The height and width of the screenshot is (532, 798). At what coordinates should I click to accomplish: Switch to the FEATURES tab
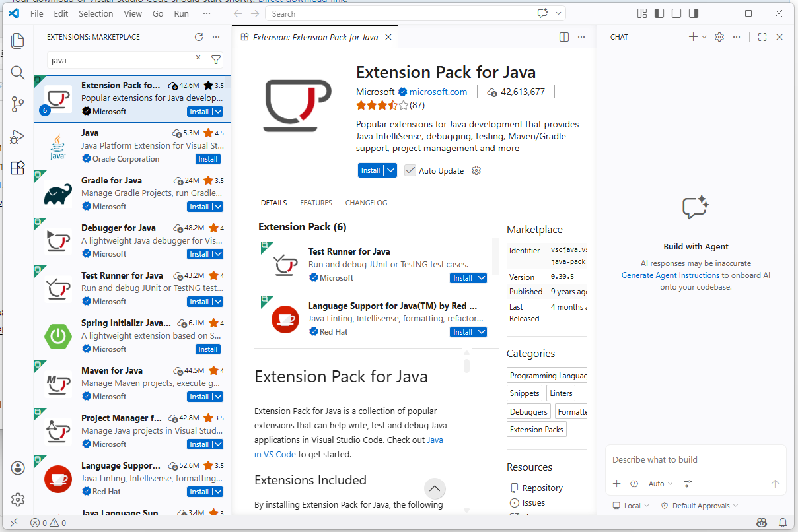pyautogui.click(x=316, y=203)
